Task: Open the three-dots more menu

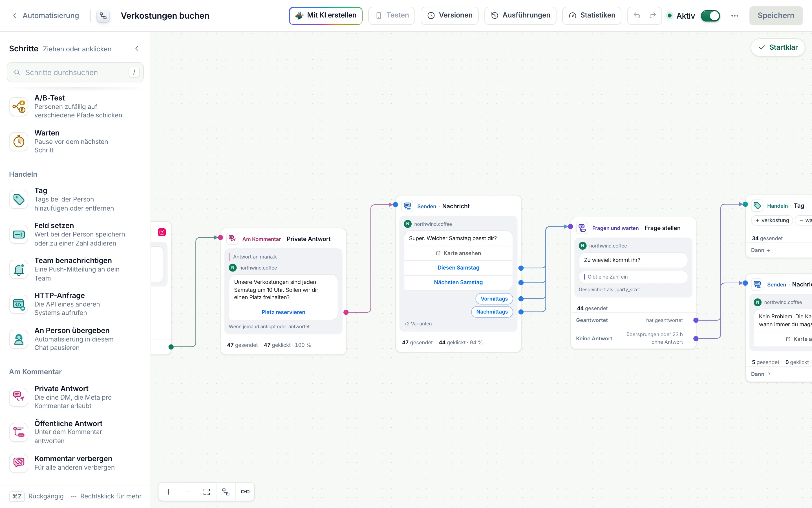Action: [x=734, y=16]
